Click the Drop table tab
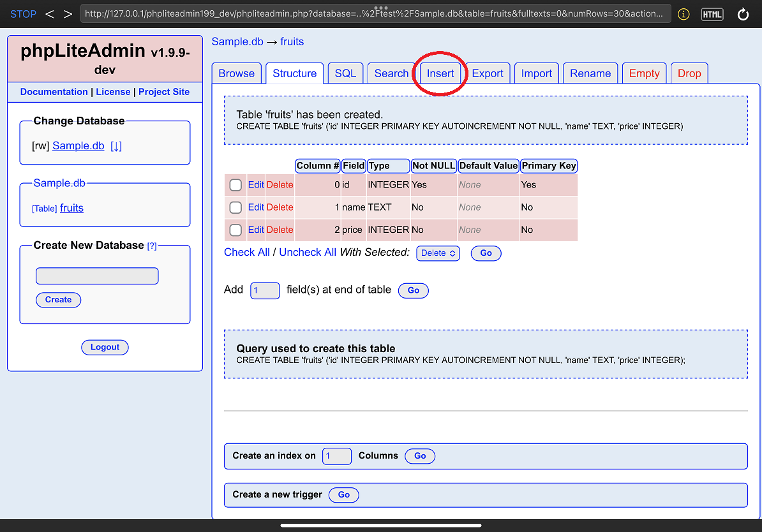Image resolution: width=762 pixels, height=532 pixels. coord(689,73)
